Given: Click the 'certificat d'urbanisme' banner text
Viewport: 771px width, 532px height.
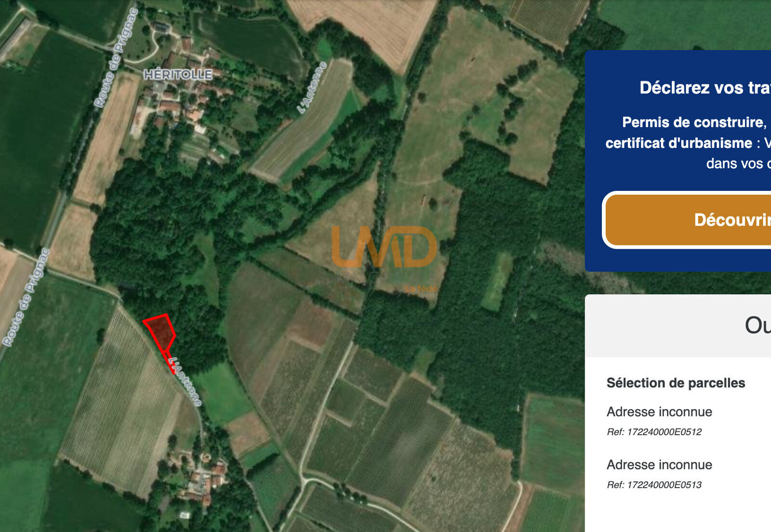Looking at the screenshot, I should (678, 143).
